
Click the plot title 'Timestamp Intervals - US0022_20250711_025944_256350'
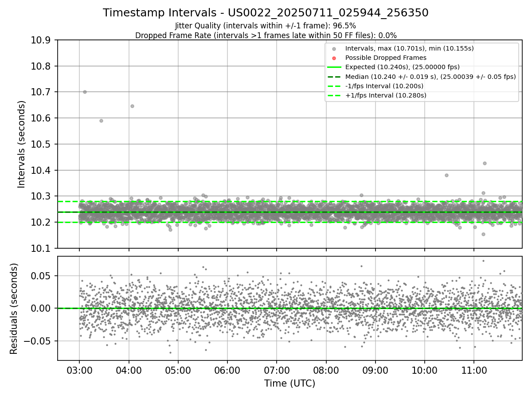tap(266, 13)
